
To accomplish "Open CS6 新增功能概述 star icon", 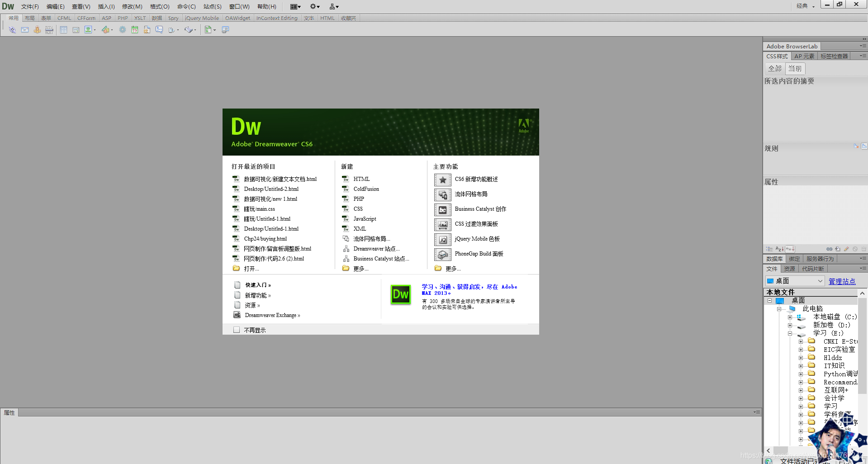I will tap(443, 180).
